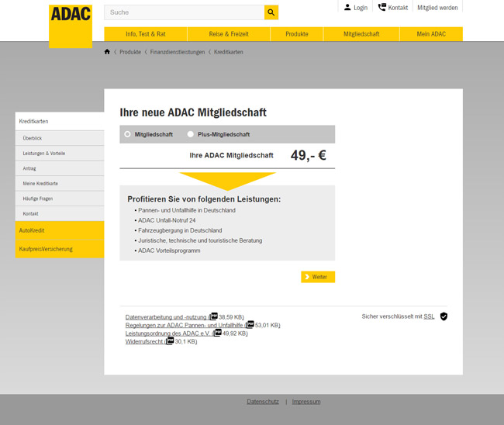The image size is (504, 425).
Task: Select the Mitgliedschaft radio button
Action: click(x=128, y=134)
